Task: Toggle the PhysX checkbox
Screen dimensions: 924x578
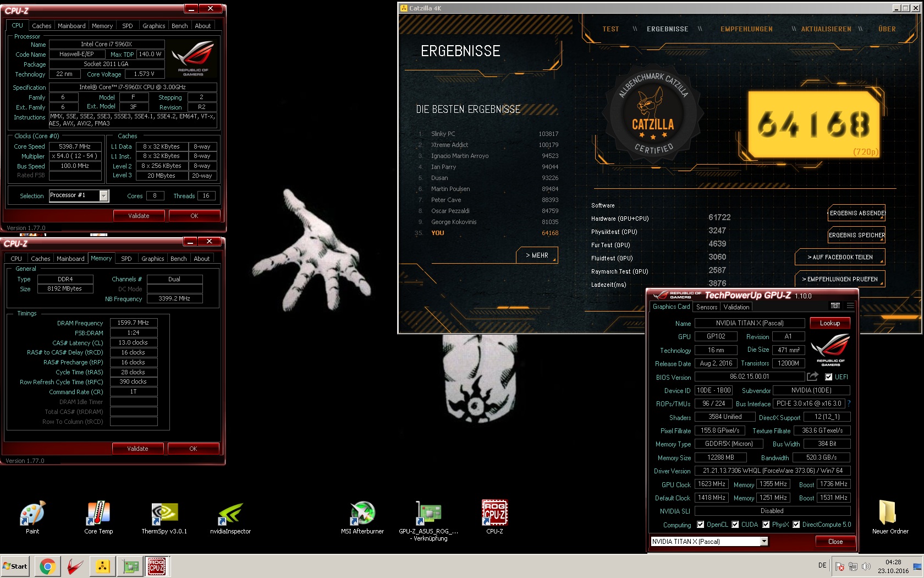Action: [766, 525]
